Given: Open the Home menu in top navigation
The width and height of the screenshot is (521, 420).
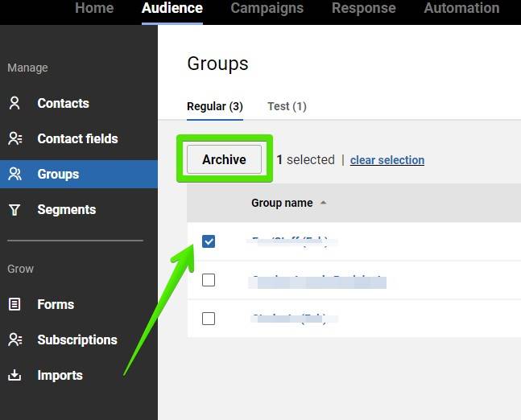Looking at the screenshot, I should coord(94,9).
